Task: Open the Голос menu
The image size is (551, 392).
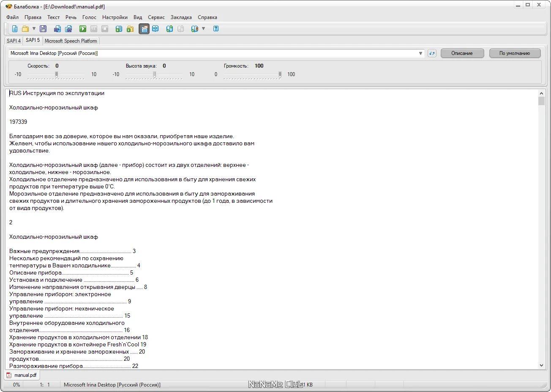Action: click(x=89, y=17)
